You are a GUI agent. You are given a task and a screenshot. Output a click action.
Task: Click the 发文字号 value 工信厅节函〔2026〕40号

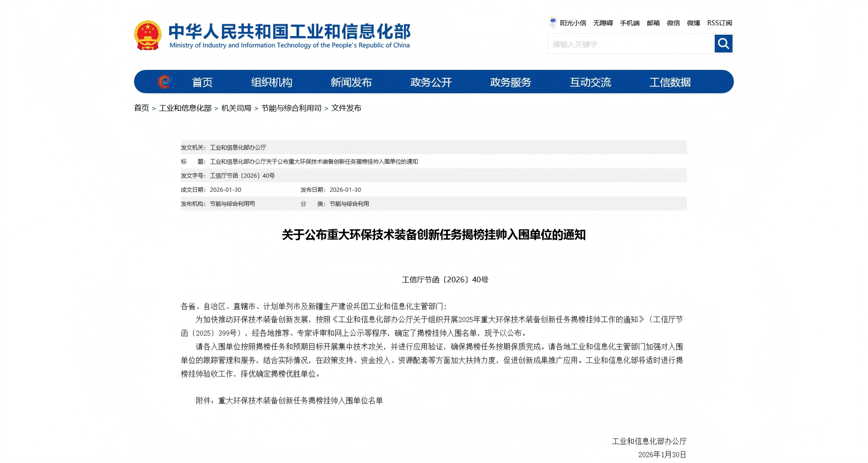tap(242, 175)
